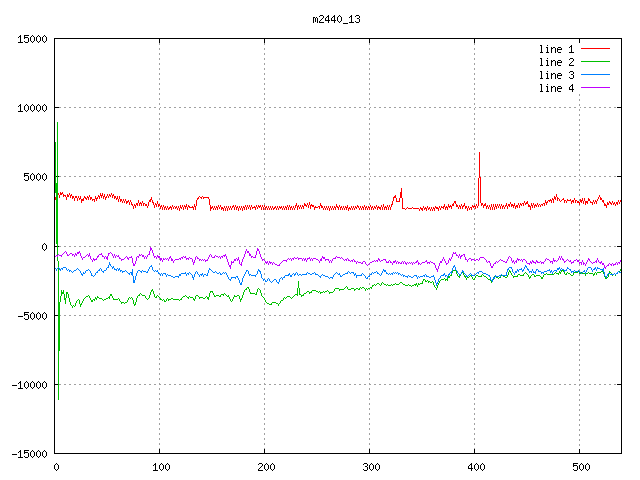Click the 100 x-axis tick label
The height and width of the screenshot is (480, 640).
coord(160,467)
